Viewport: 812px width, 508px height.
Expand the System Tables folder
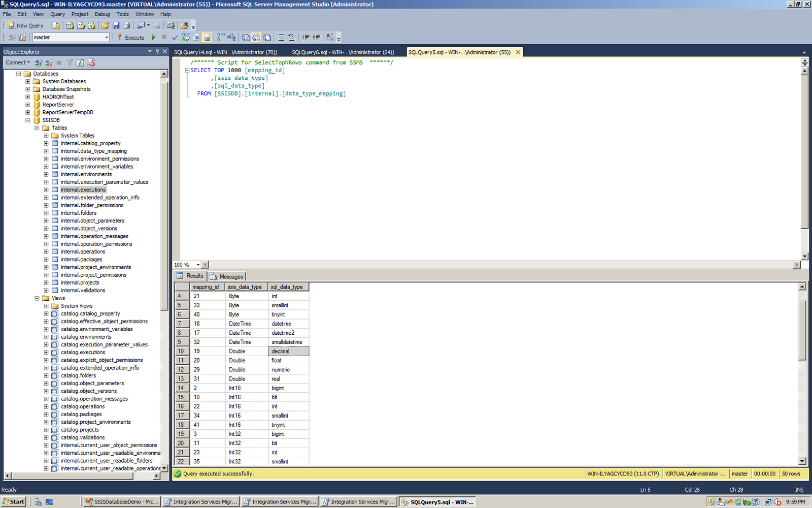(46, 136)
